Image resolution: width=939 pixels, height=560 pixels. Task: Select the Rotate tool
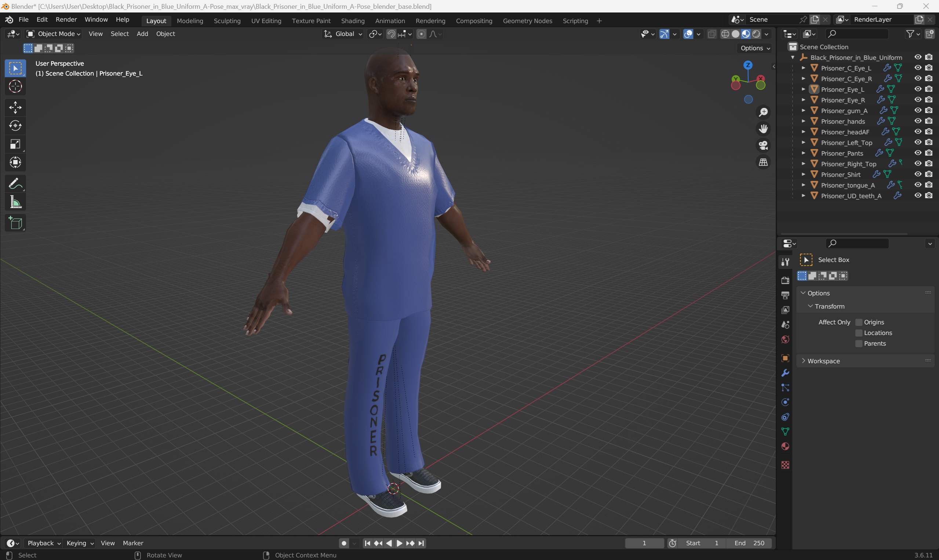coord(15,126)
